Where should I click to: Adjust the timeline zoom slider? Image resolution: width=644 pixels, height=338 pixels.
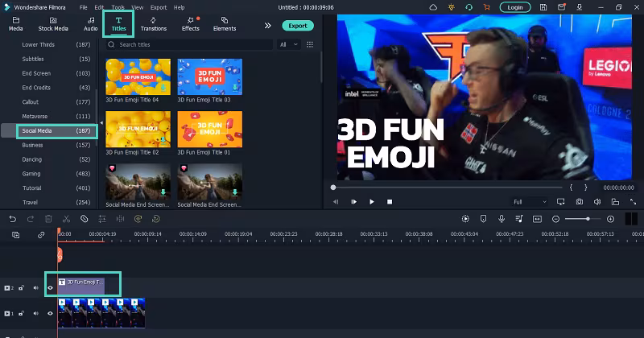point(582,219)
